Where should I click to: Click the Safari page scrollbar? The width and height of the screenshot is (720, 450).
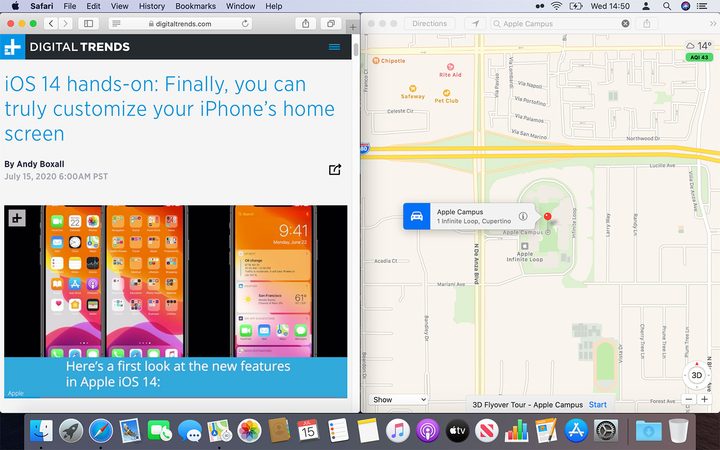(x=356, y=49)
